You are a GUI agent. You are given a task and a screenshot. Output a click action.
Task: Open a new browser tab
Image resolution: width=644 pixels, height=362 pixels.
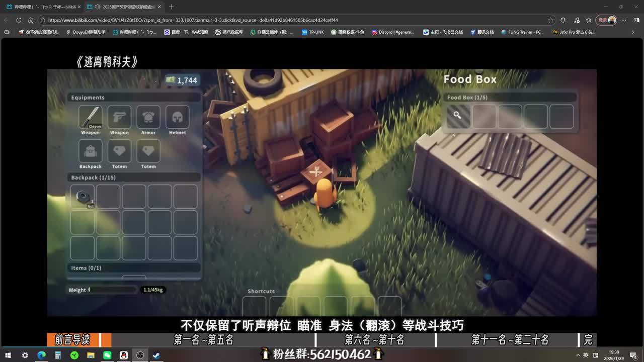[x=171, y=7]
